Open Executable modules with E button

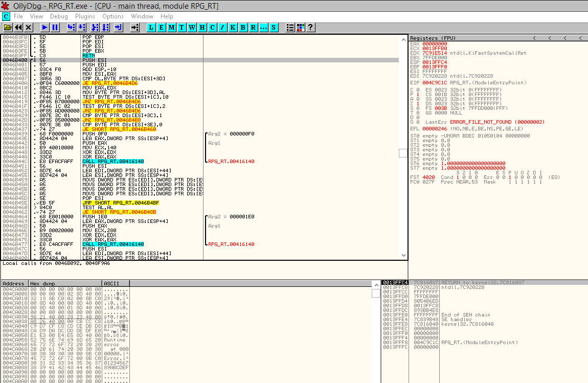coord(161,28)
